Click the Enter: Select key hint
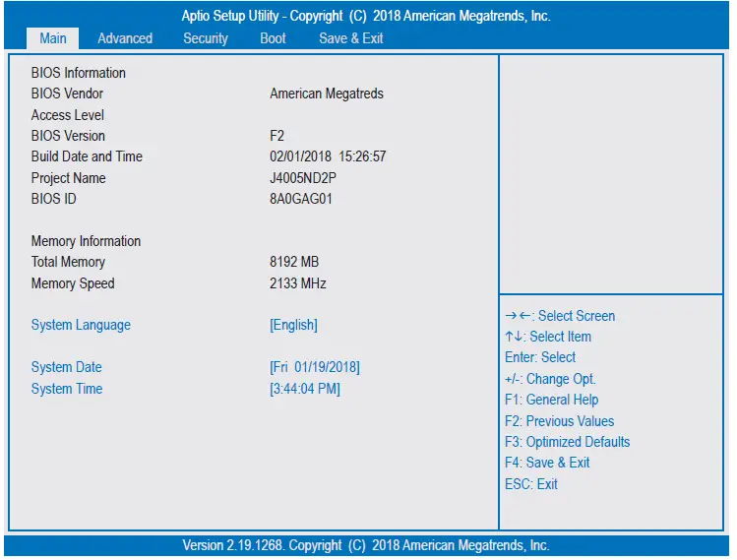 click(540, 357)
